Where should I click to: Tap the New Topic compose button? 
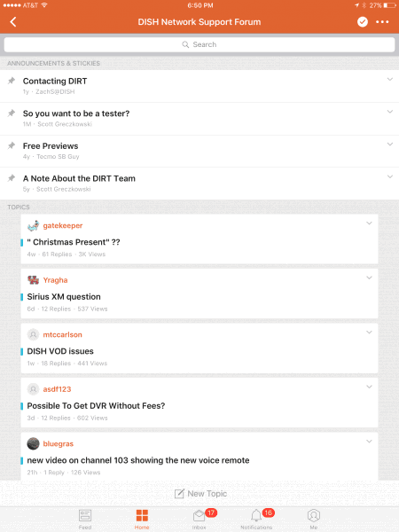tap(200, 494)
